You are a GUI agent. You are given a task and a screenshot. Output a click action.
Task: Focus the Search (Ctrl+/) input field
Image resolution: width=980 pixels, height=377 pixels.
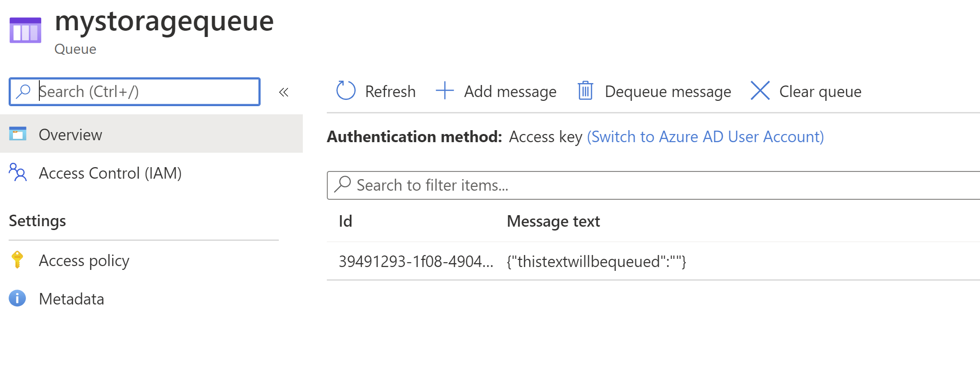point(135,92)
